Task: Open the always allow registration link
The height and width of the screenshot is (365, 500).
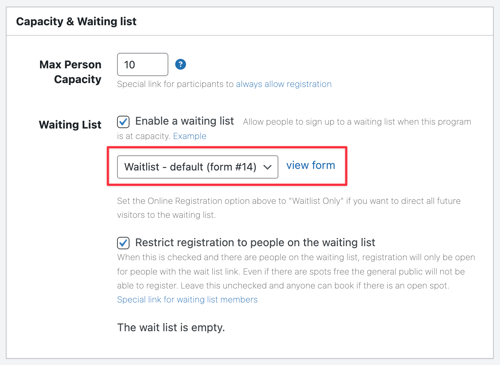Action: pos(284,84)
